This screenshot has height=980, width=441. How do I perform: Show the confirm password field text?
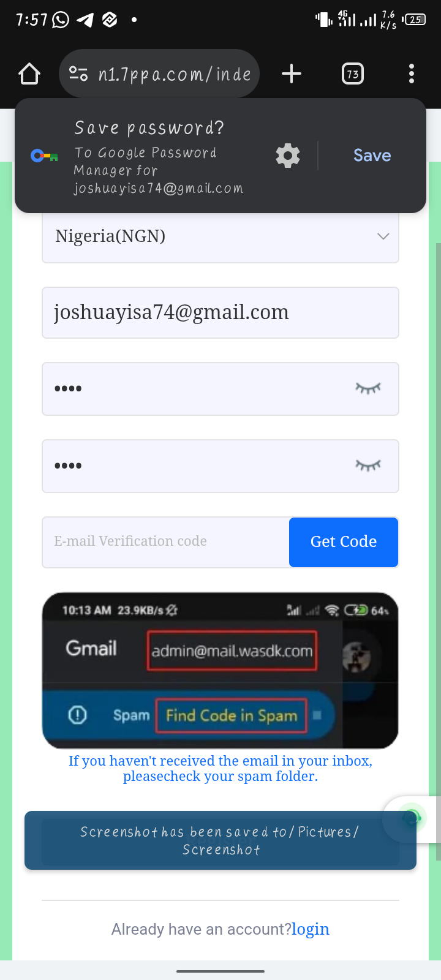(x=368, y=466)
